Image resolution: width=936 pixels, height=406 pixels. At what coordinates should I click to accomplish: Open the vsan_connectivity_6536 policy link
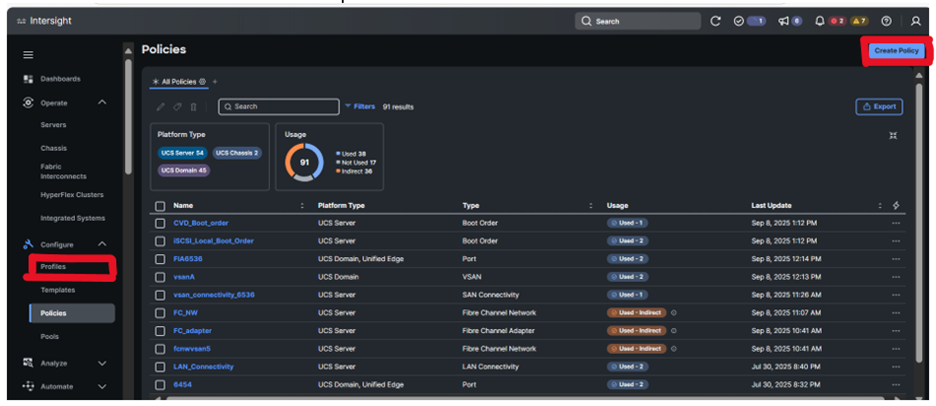(x=214, y=295)
